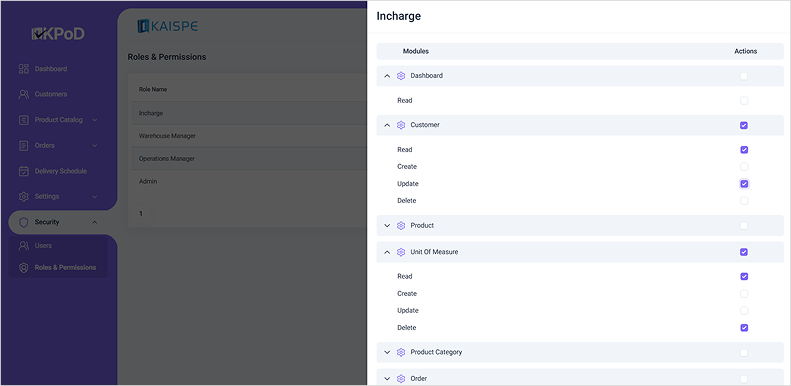Expand the Product module chevron
The image size is (791, 386).
click(387, 226)
